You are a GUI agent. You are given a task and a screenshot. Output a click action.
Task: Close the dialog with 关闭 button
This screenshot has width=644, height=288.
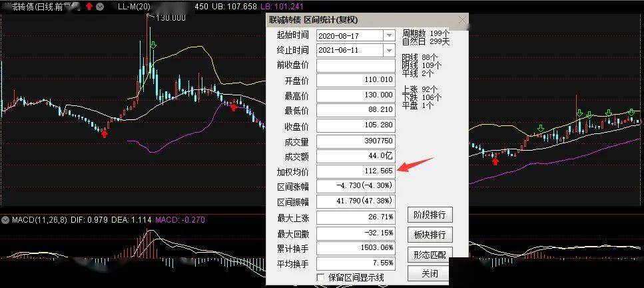430,273
